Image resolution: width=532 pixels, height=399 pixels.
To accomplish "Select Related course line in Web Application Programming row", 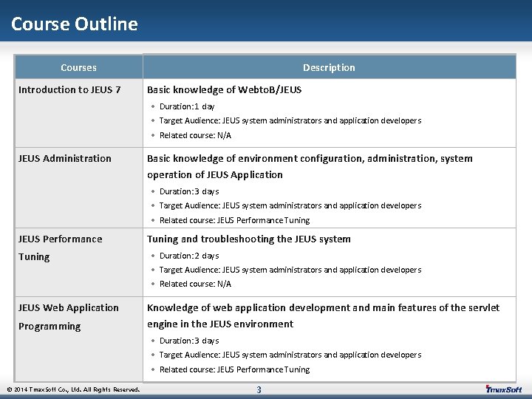I will click(235, 369).
